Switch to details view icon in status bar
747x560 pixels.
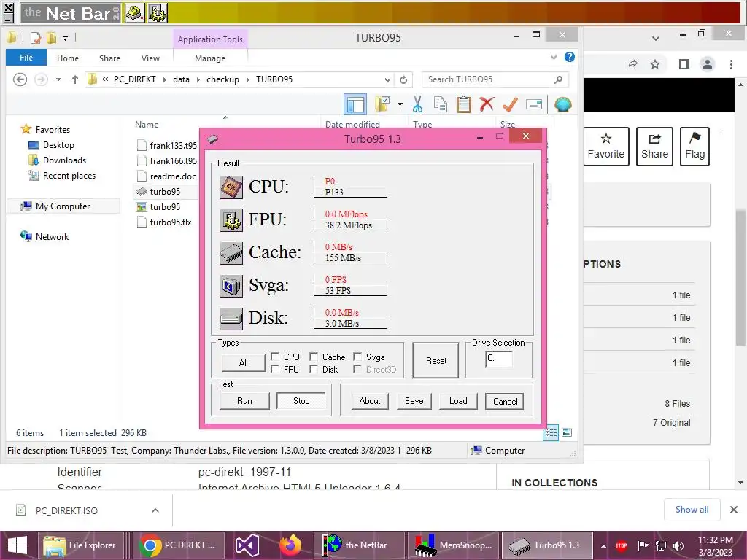click(x=551, y=433)
